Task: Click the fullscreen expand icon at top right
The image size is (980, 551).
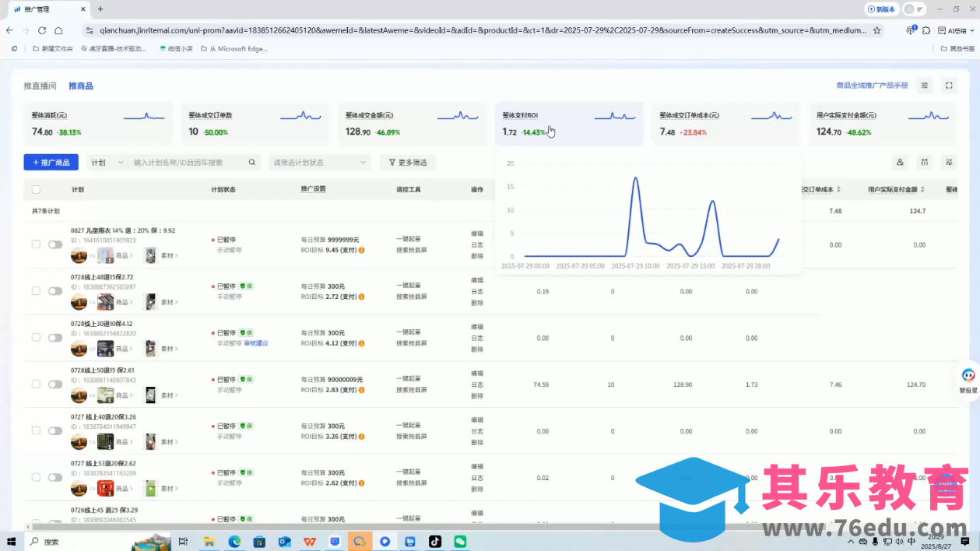Action: pyautogui.click(x=949, y=86)
